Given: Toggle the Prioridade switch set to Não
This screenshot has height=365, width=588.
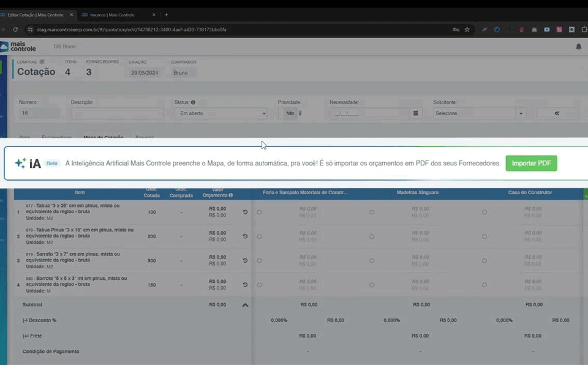Looking at the screenshot, I should click(291, 113).
